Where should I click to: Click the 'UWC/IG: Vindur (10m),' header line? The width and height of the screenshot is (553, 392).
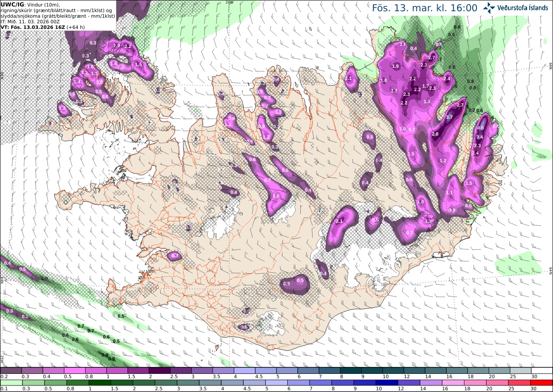30,4
